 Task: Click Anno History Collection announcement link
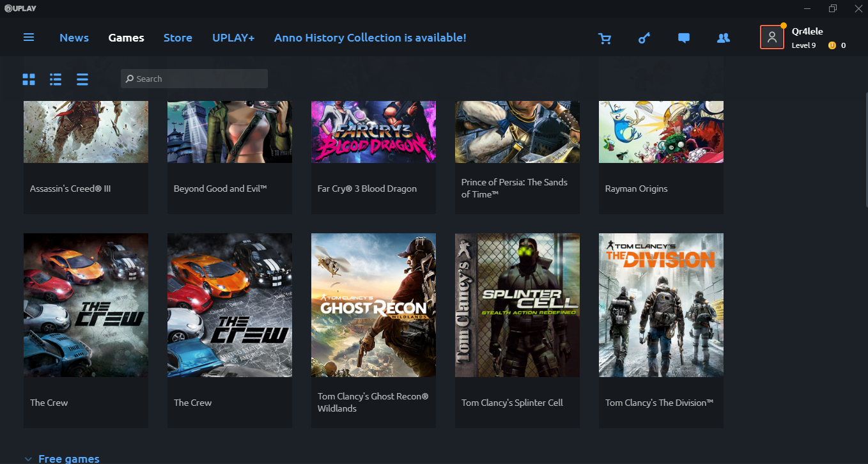[x=370, y=38]
